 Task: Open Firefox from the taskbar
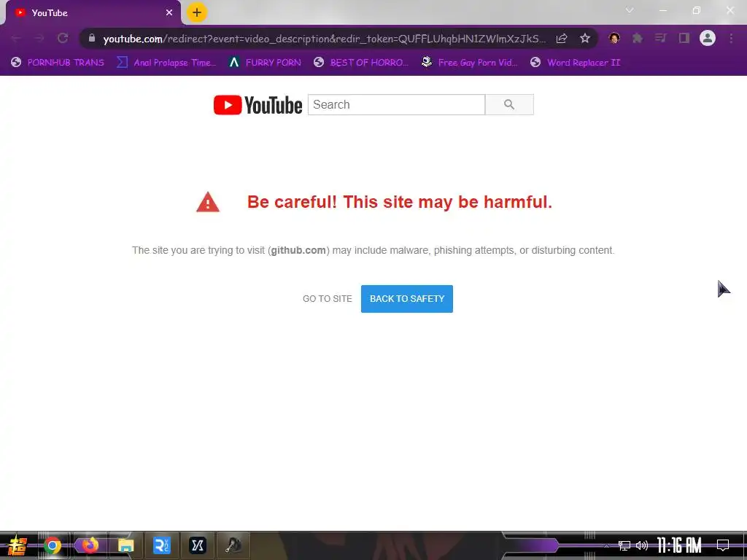click(x=89, y=545)
